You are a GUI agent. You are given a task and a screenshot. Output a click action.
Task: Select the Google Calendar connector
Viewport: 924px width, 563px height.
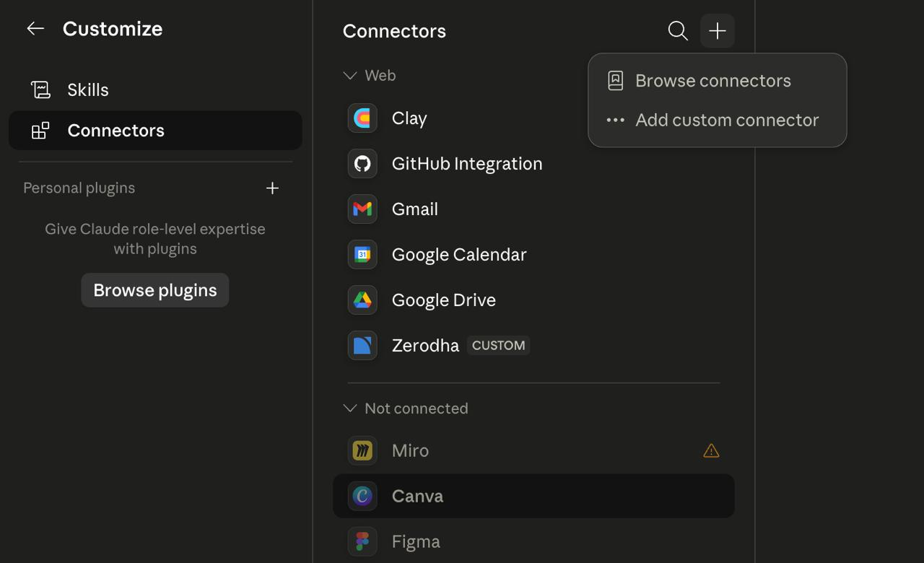[x=533, y=255]
